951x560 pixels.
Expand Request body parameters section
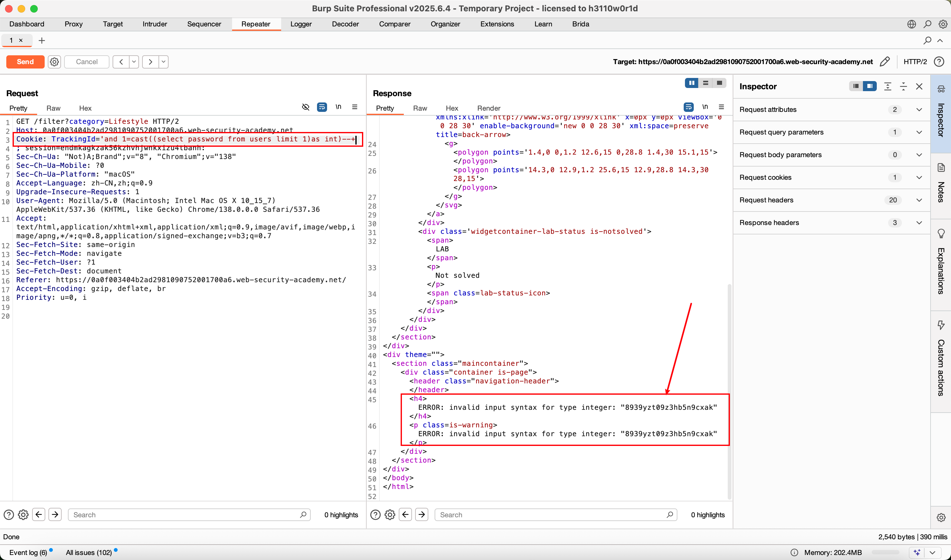[831, 155]
